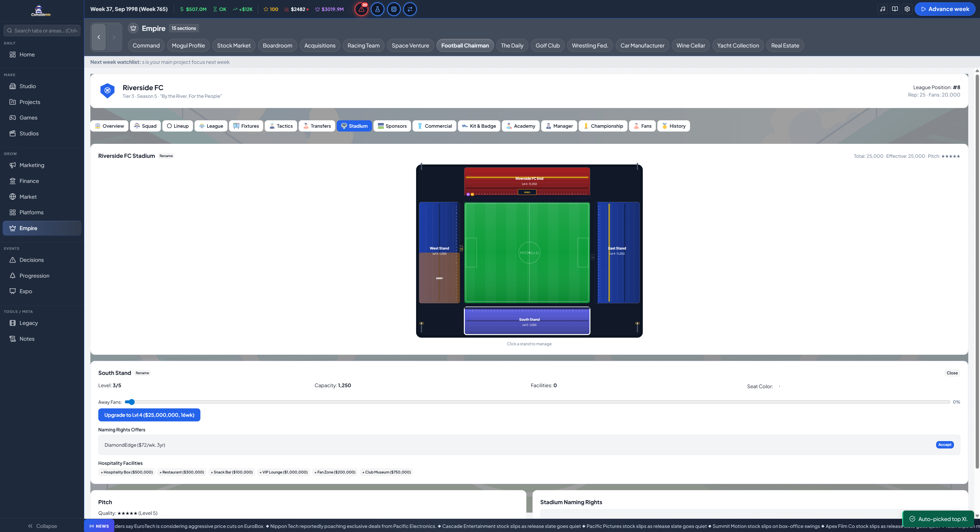
Task: Rename the Riverside FC Stadium
Action: click(x=166, y=156)
